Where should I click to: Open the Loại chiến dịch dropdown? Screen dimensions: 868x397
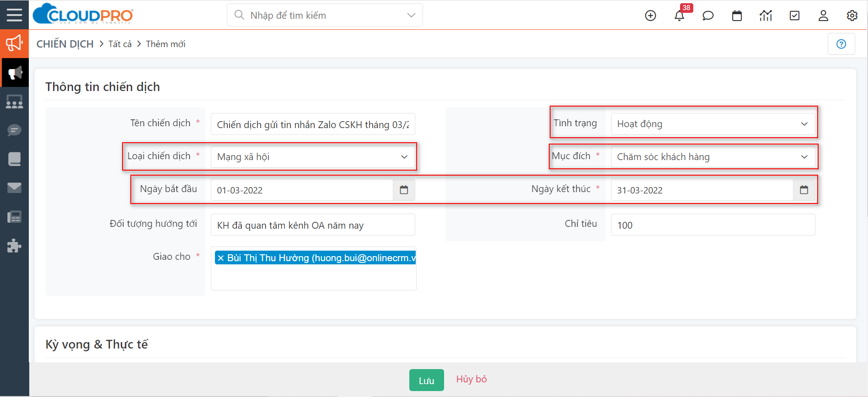pos(313,157)
